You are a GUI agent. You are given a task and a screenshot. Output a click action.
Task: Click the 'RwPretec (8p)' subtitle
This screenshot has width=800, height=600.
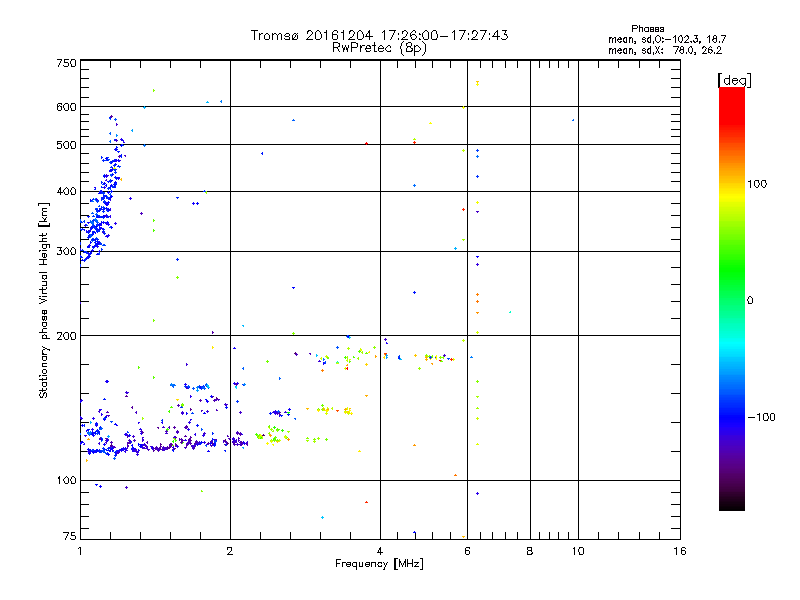pyautogui.click(x=379, y=48)
